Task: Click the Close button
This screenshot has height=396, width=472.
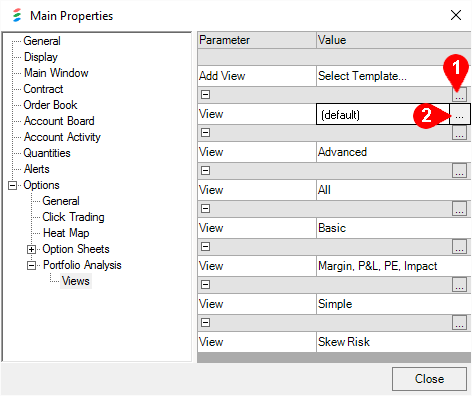Action: tap(429, 379)
